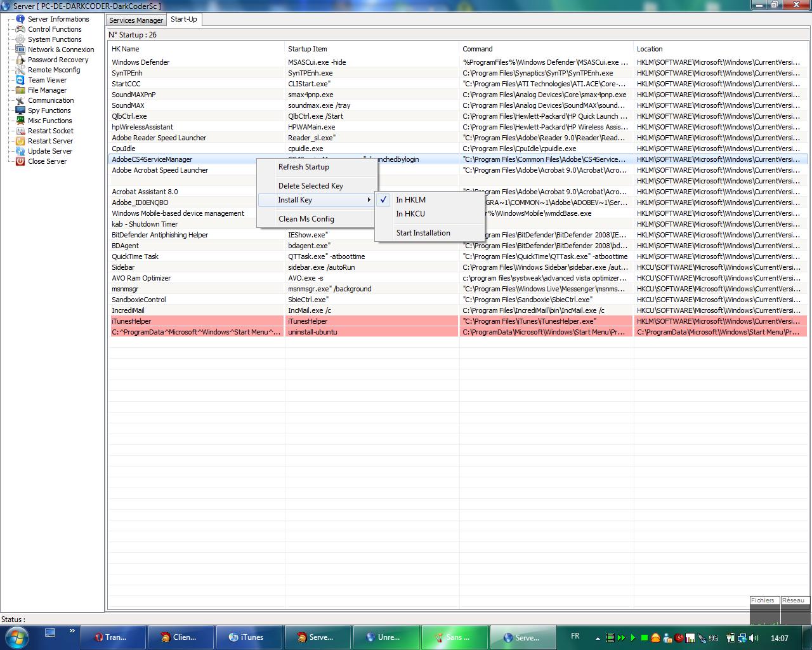
Task: Open the Spy Functions monitor icon
Action: click(20, 110)
